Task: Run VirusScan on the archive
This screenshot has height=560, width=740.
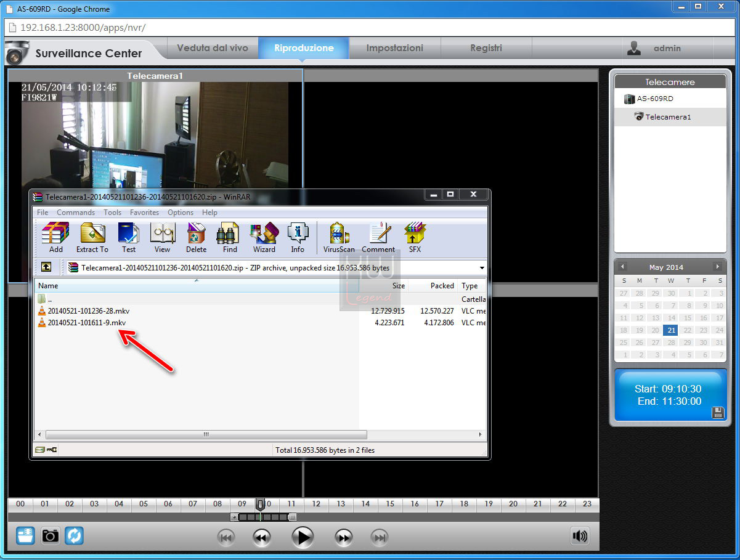Action: point(340,238)
